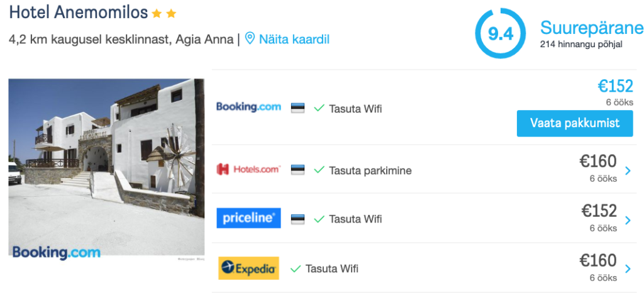Click the Suurepärane rating label
This screenshot has height=293, width=644.
click(x=591, y=28)
